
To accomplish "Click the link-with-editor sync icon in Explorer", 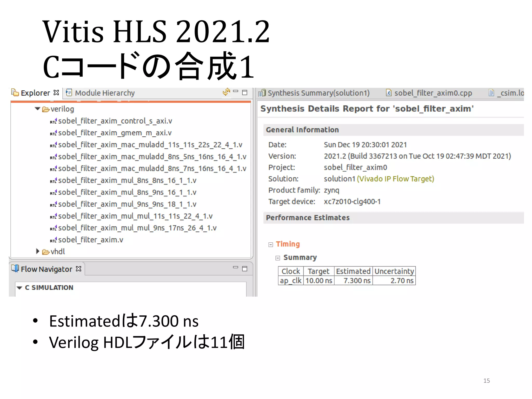I will tap(226, 92).
